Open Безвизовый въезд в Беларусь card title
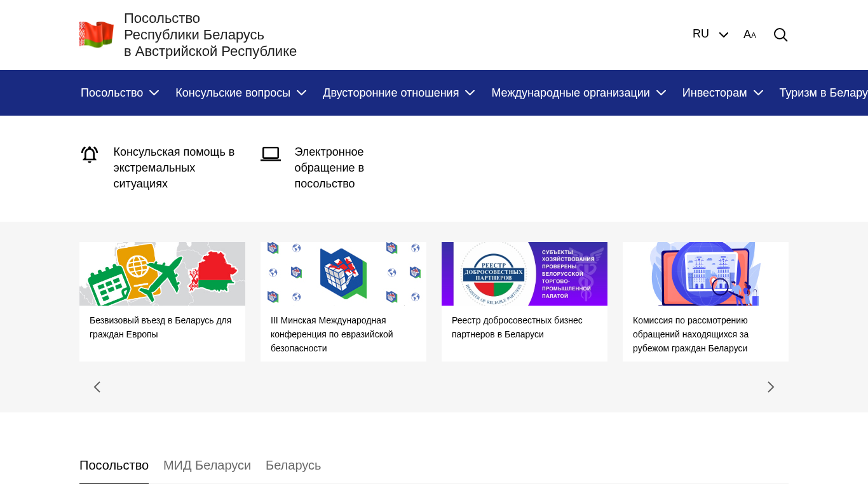Viewport: 868px width, 488px height. (x=161, y=327)
